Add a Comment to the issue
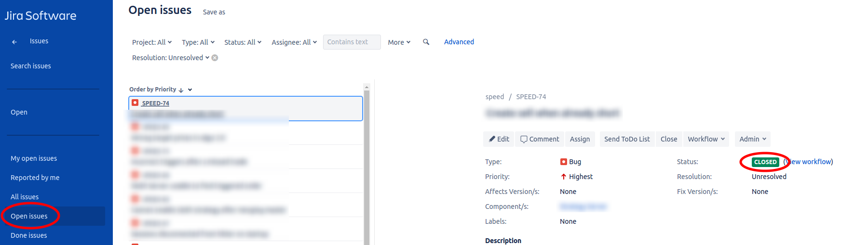The image size is (868, 245). pyautogui.click(x=540, y=139)
